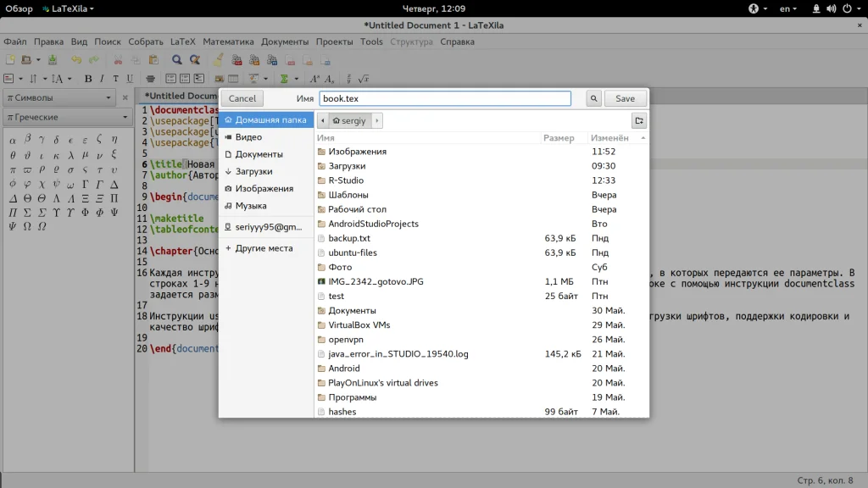Click the undo arrow in toolbar
The width and height of the screenshot is (868, 488).
click(76, 60)
